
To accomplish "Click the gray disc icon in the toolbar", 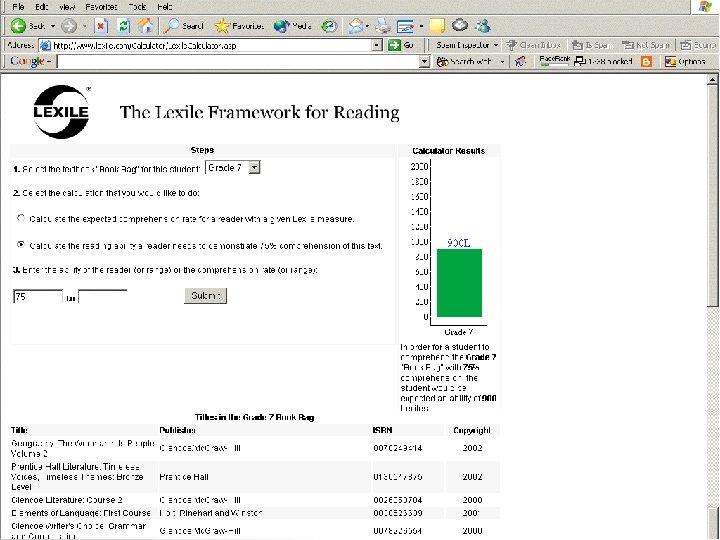I will [x=459, y=26].
